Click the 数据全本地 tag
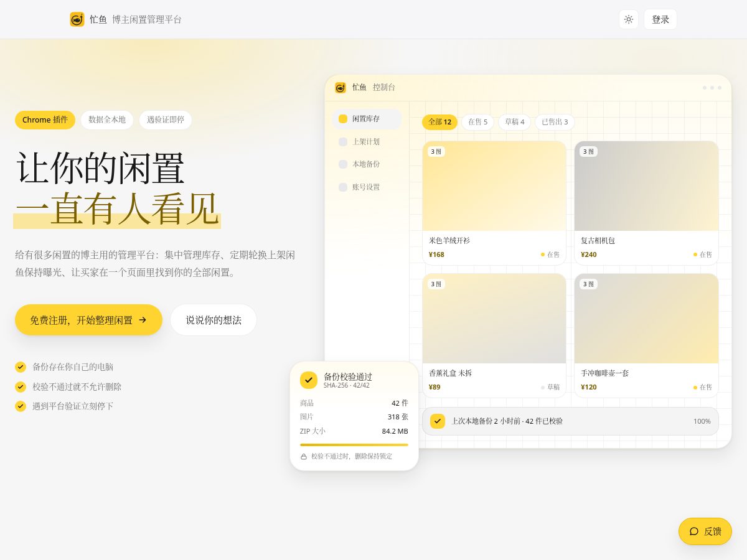 (x=107, y=120)
